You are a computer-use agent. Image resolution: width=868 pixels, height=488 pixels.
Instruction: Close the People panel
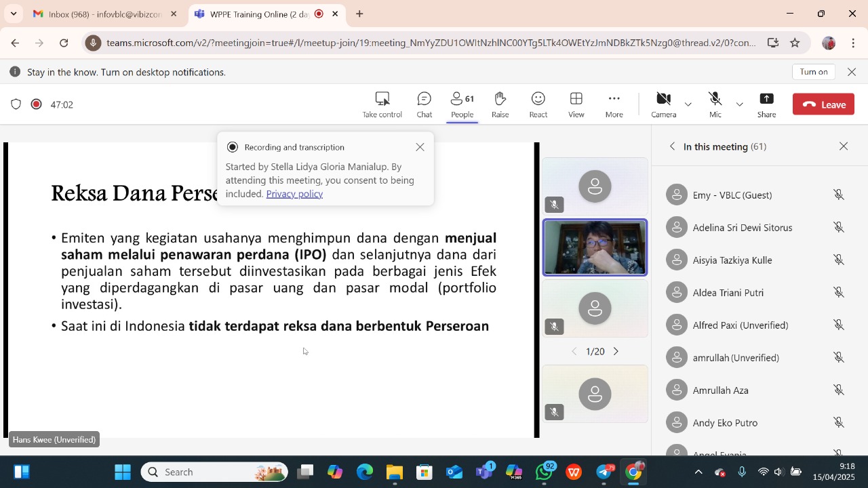pyautogui.click(x=844, y=146)
